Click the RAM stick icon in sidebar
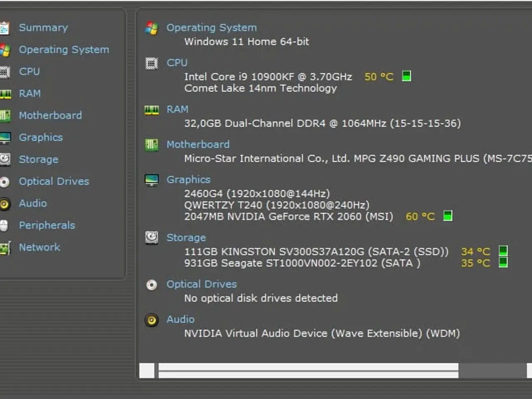Screen dimensions: 532x399 [x=5, y=94]
